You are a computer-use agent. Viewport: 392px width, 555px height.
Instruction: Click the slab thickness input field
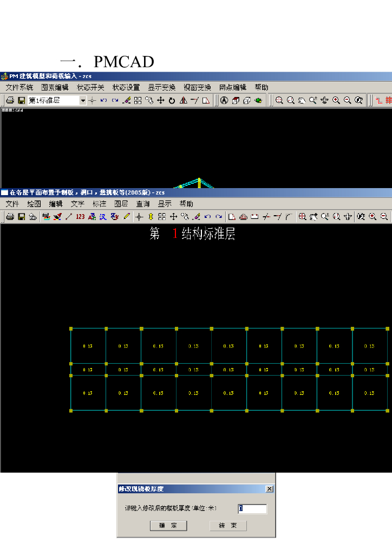[252, 508]
